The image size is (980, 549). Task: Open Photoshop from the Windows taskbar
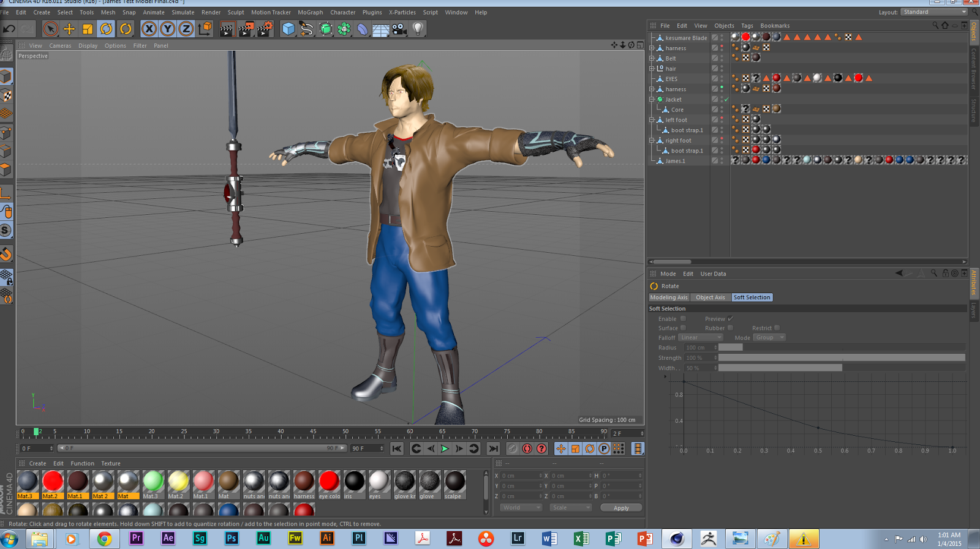[x=231, y=539]
